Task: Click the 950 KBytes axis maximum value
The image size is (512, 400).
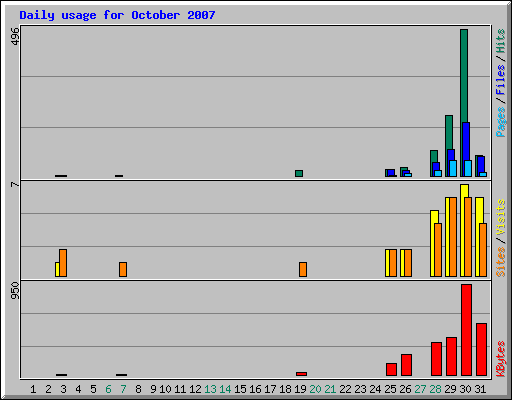Action: [15, 290]
